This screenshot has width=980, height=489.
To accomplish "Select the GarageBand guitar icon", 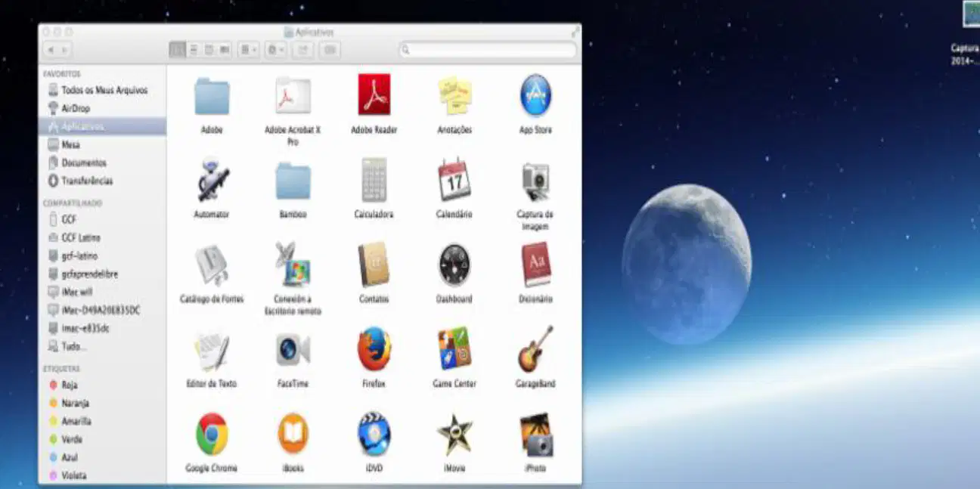I will 535,349.
